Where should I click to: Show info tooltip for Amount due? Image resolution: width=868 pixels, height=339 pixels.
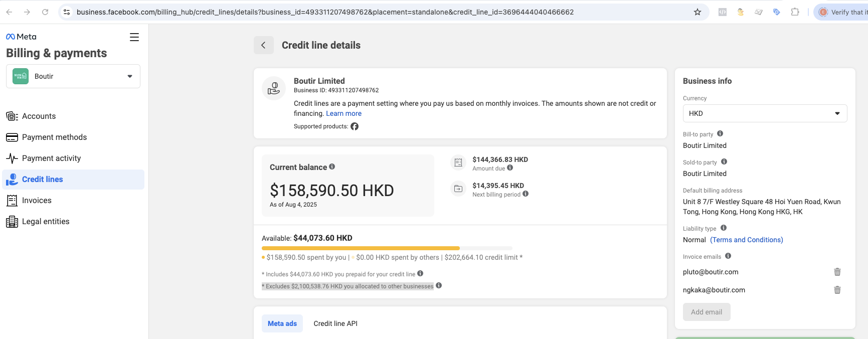click(x=510, y=168)
